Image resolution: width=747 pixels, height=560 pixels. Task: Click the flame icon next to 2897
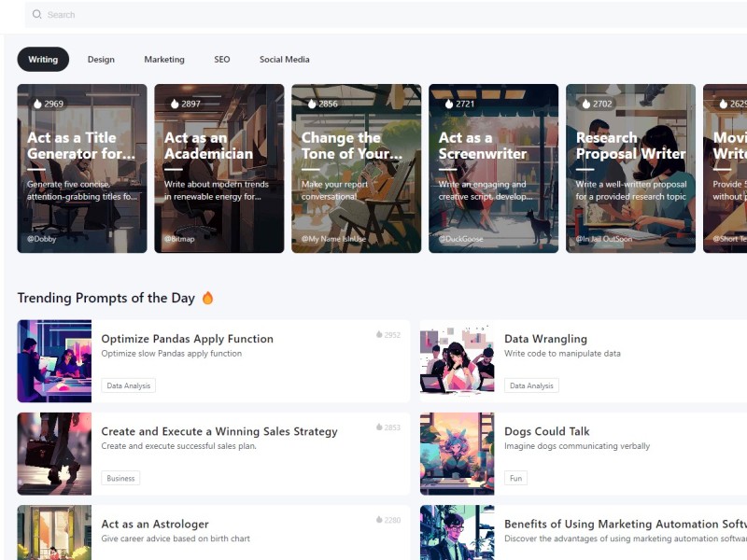point(175,104)
